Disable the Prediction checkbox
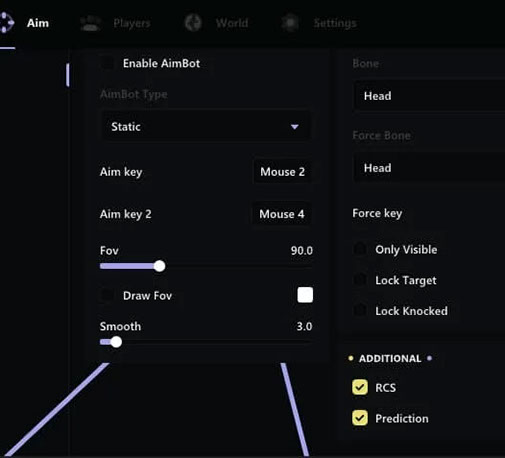The height and width of the screenshot is (458, 505). (360, 418)
